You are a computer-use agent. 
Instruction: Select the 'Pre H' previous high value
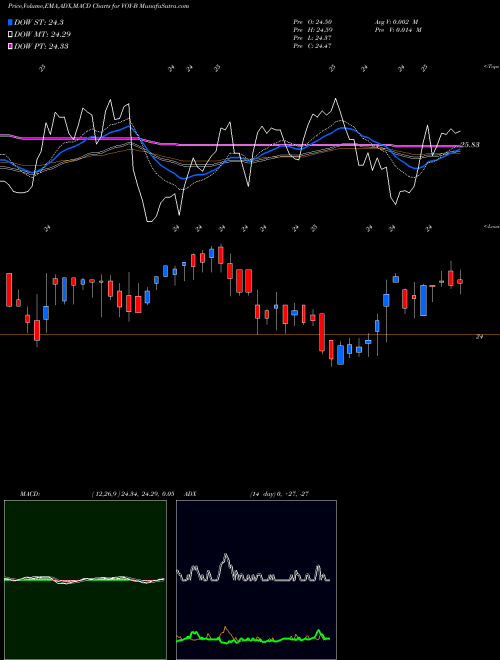point(313,30)
